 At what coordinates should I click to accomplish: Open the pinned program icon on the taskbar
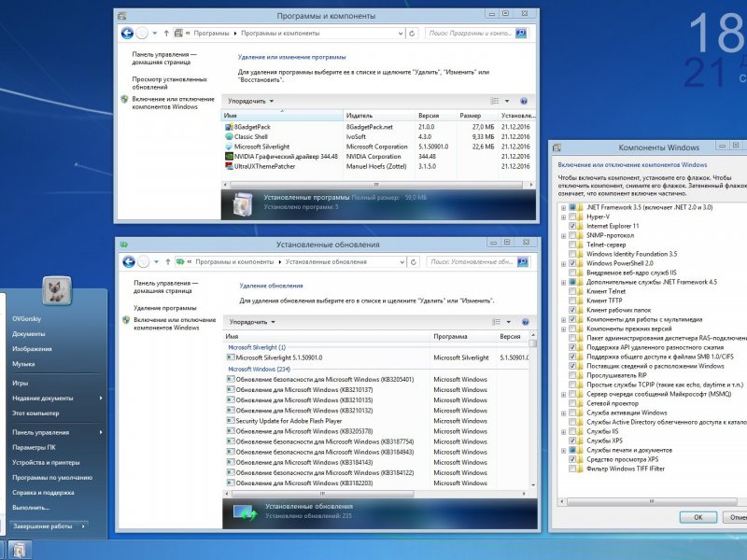pos(19,550)
